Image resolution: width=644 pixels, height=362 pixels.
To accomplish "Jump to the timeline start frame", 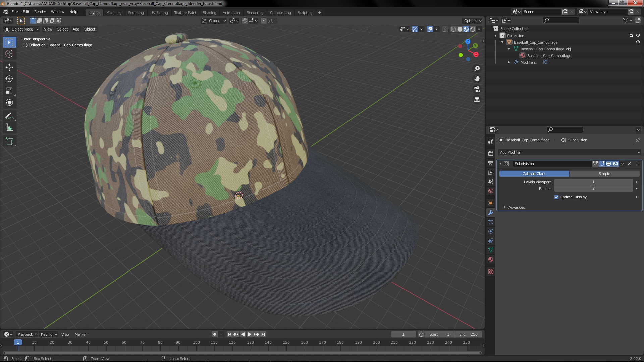I will pyautogui.click(x=229, y=334).
